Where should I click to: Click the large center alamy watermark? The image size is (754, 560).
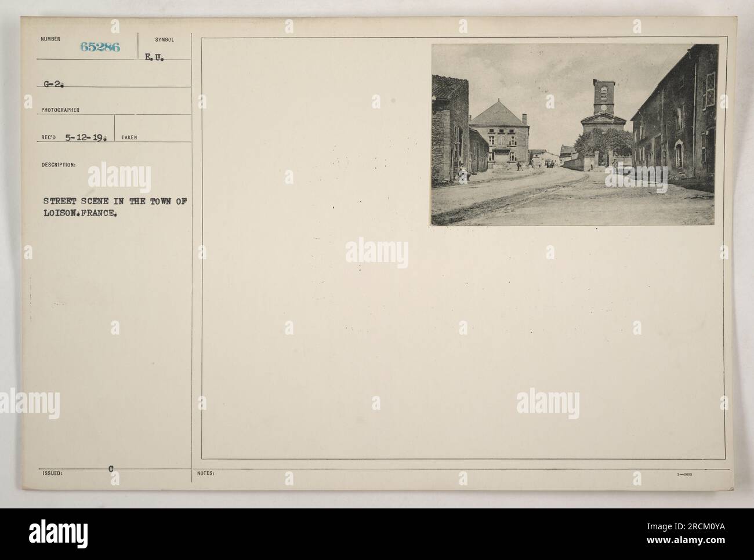point(377,253)
